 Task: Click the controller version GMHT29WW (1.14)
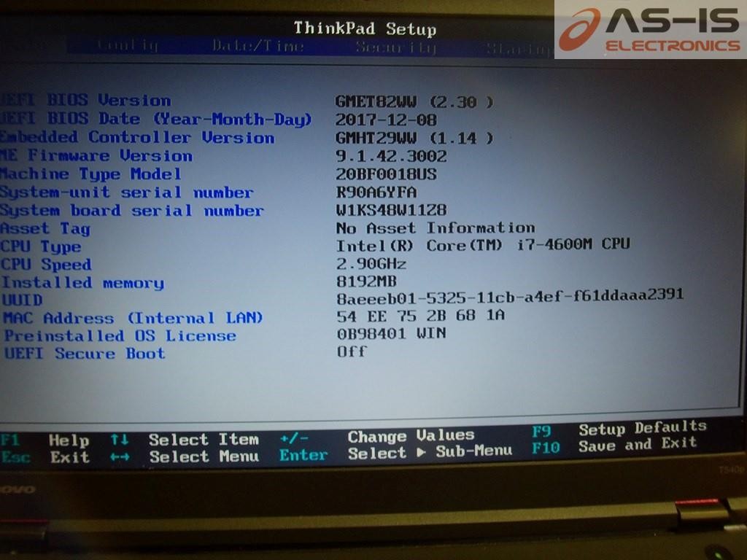[x=414, y=138]
